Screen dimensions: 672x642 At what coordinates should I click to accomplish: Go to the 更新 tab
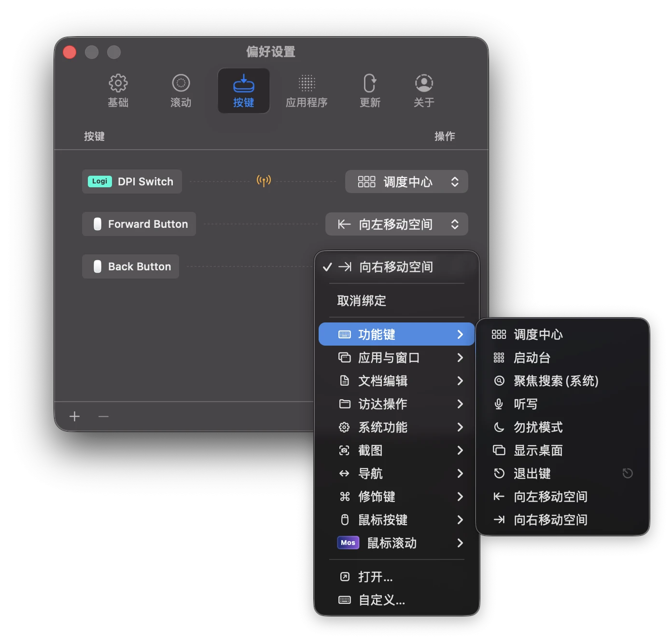[x=370, y=91]
